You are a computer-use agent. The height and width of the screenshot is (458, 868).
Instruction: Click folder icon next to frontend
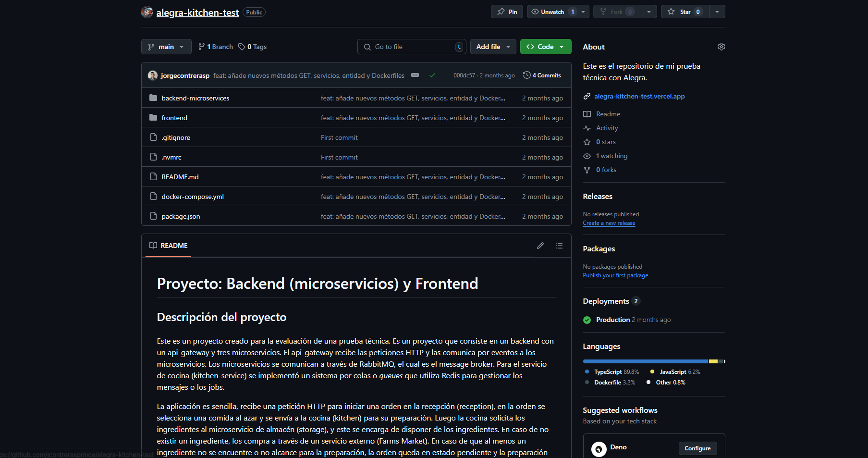(x=153, y=117)
